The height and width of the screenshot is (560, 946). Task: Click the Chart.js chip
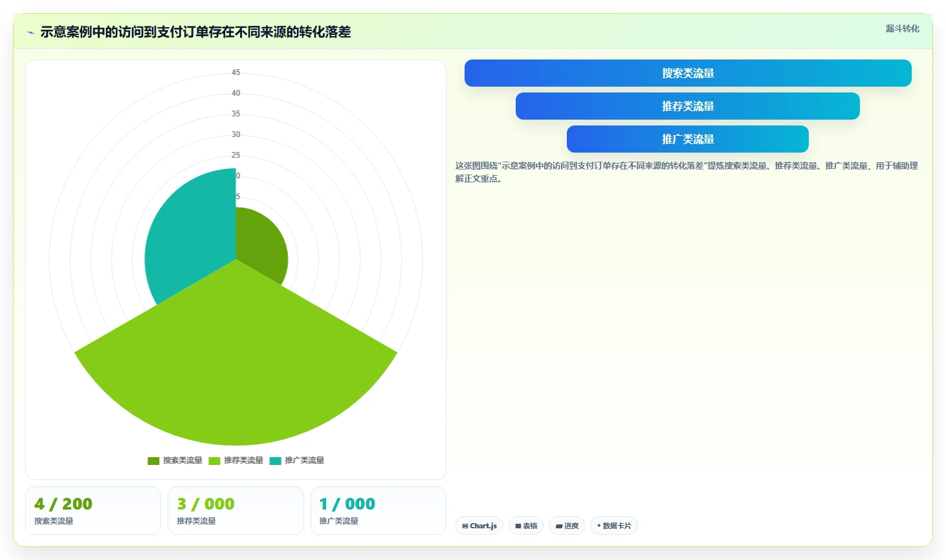[x=479, y=526]
